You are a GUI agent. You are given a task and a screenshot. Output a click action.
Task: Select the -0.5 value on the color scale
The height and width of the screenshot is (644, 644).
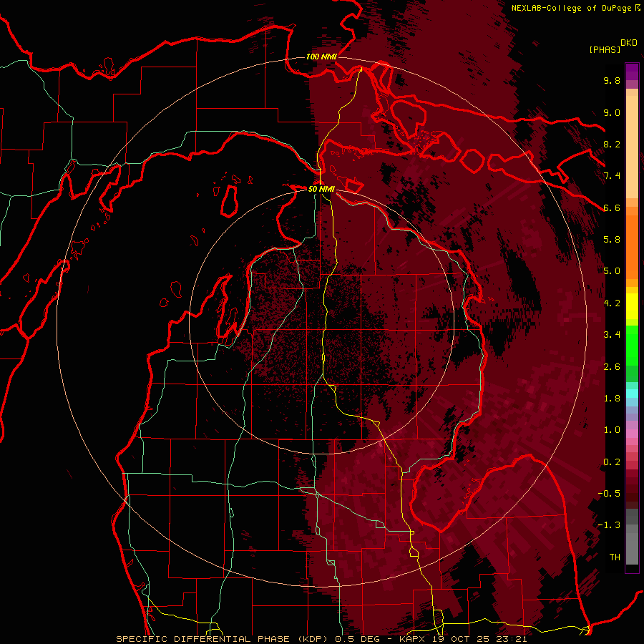tap(609, 494)
